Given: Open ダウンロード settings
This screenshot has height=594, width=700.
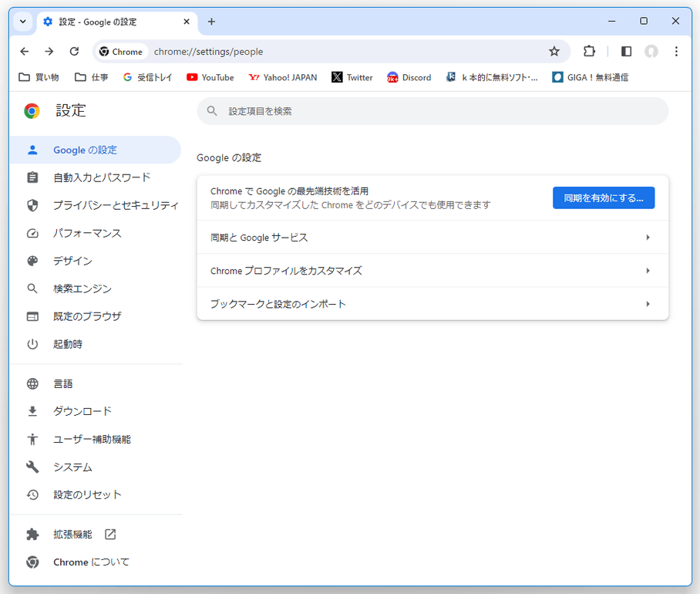Looking at the screenshot, I should click(96, 411).
